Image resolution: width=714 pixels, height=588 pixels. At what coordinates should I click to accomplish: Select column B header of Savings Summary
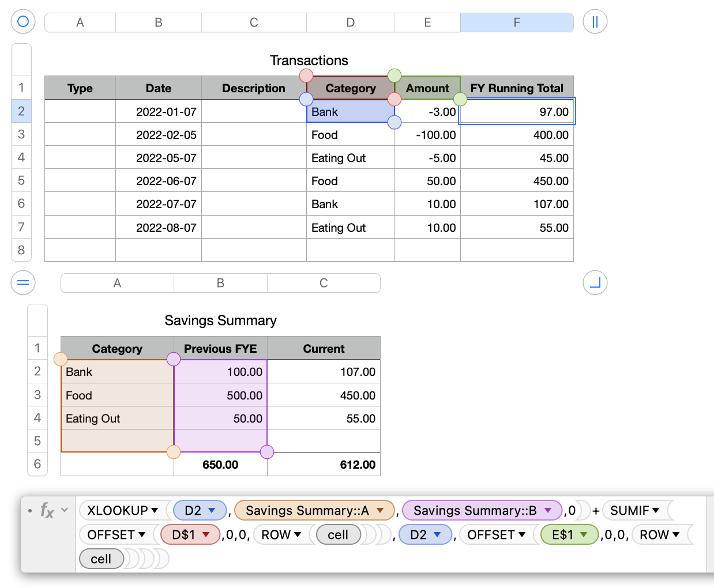point(220,283)
